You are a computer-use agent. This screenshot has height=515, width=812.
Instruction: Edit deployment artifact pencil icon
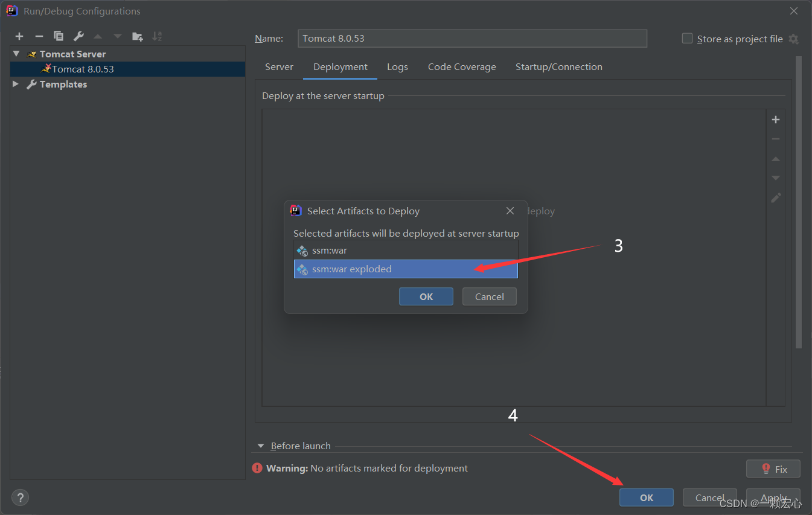click(x=776, y=197)
